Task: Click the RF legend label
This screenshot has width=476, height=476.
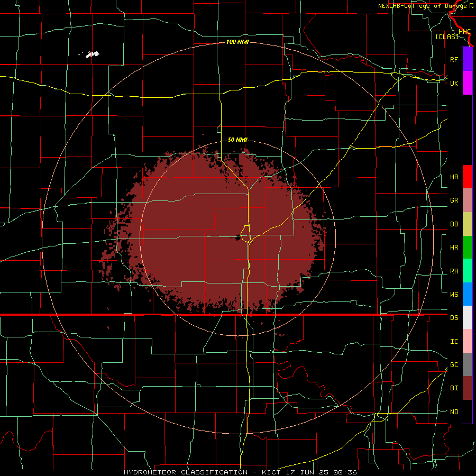Action: click(454, 59)
